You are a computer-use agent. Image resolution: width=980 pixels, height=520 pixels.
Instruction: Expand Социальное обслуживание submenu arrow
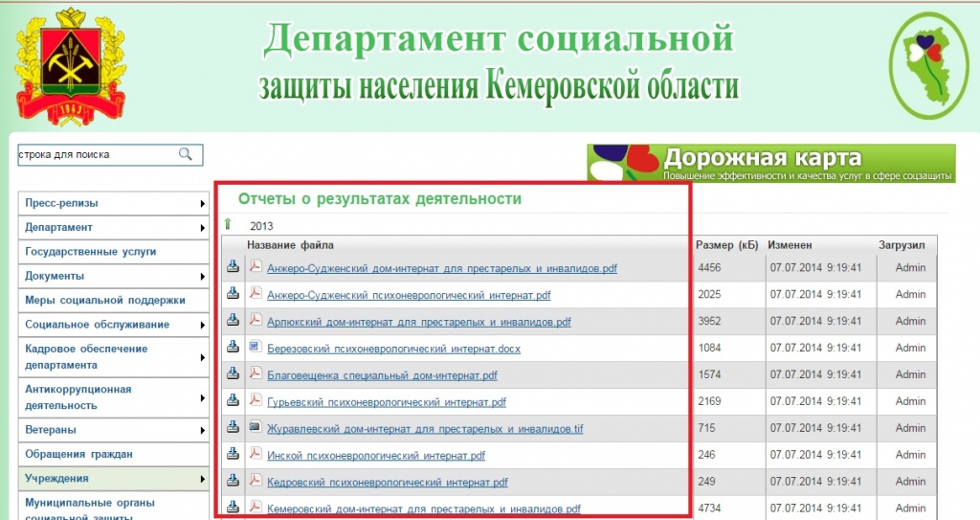(203, 326)
